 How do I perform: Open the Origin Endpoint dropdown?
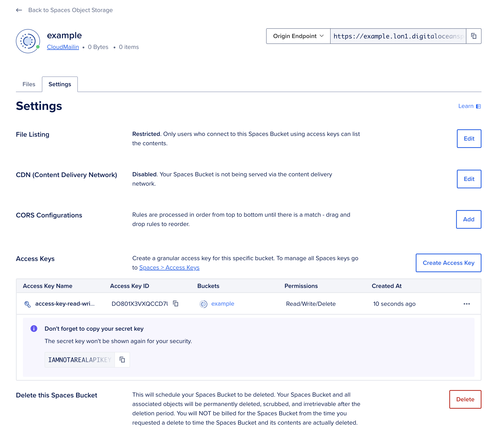pos(298,37)
